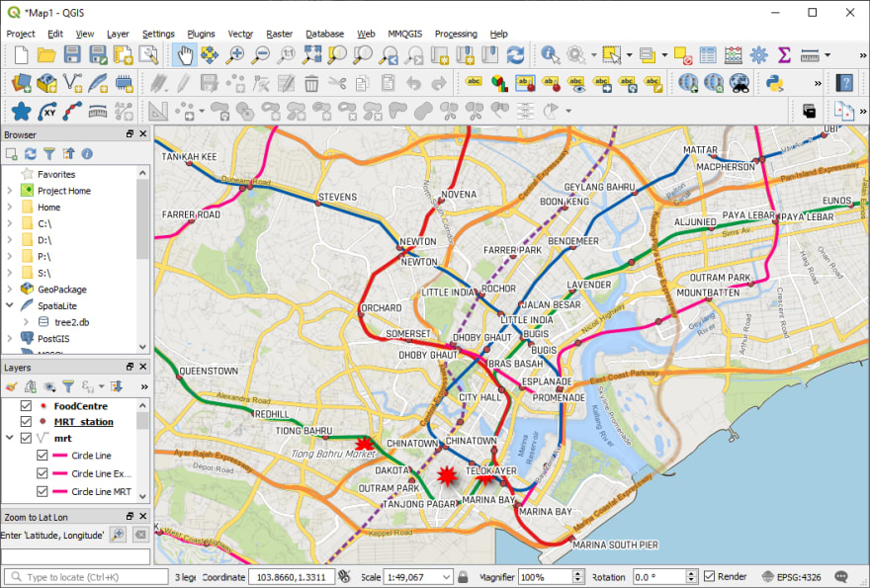Open a project using the yellow folder icon
Screen dimensions: 870x588
click(46, 55)
